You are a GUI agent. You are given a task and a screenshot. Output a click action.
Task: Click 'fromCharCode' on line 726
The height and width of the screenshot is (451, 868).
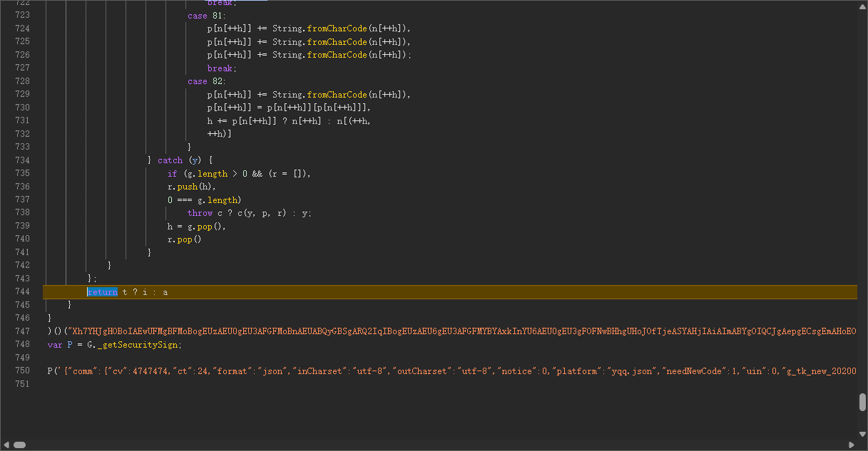click(x=337, y=55)
